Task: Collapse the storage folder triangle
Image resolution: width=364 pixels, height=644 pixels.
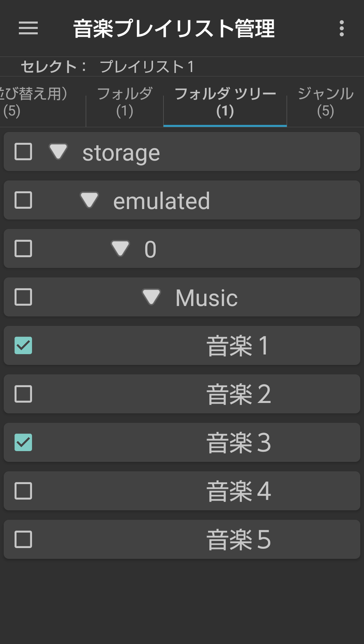Action: point(58,151)
